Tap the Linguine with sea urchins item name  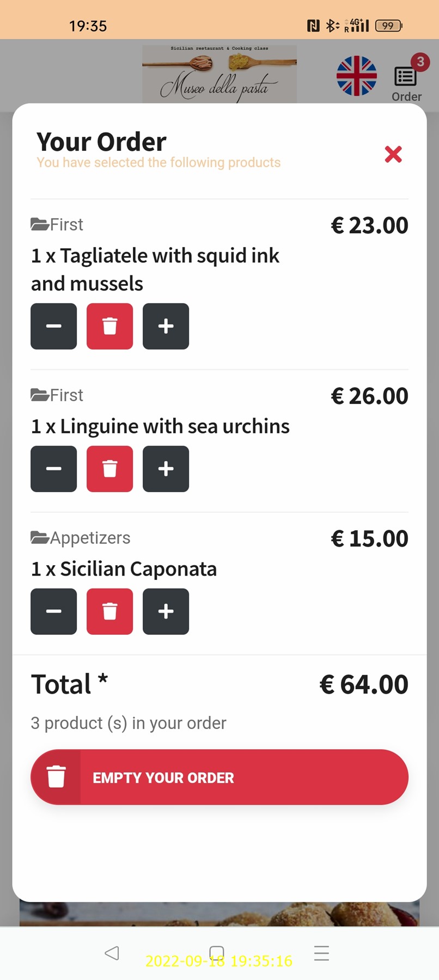tap(160, 426)
